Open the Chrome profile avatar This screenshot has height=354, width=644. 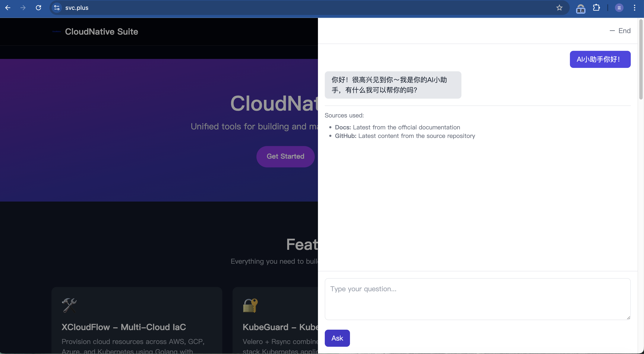coord(619,8)
